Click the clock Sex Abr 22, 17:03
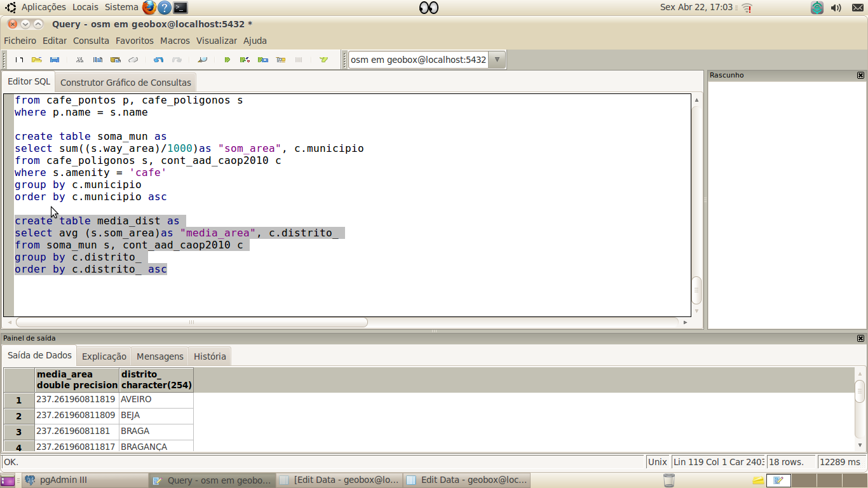The height and width of the screenshot is (488, 868). [696, 7]
